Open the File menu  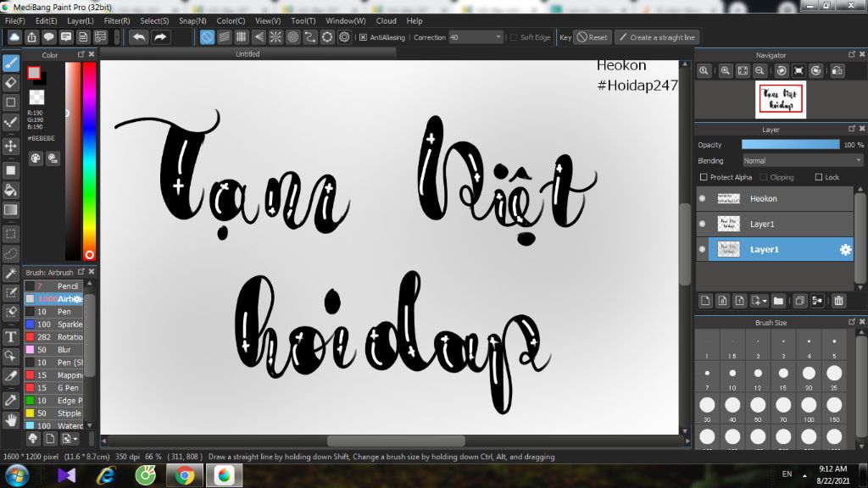pyautogui.click(x=15, y=20)
